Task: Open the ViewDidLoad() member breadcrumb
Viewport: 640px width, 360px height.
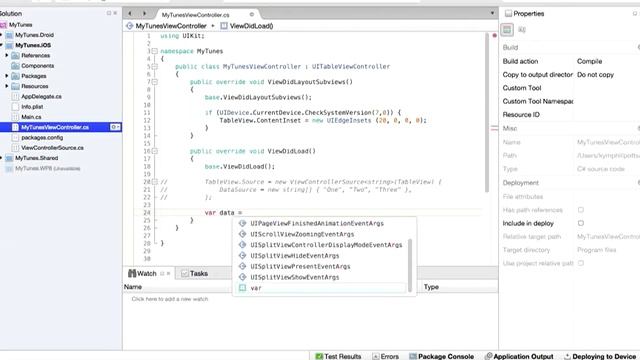Action: pyautogui.click(x=247, y=26)
